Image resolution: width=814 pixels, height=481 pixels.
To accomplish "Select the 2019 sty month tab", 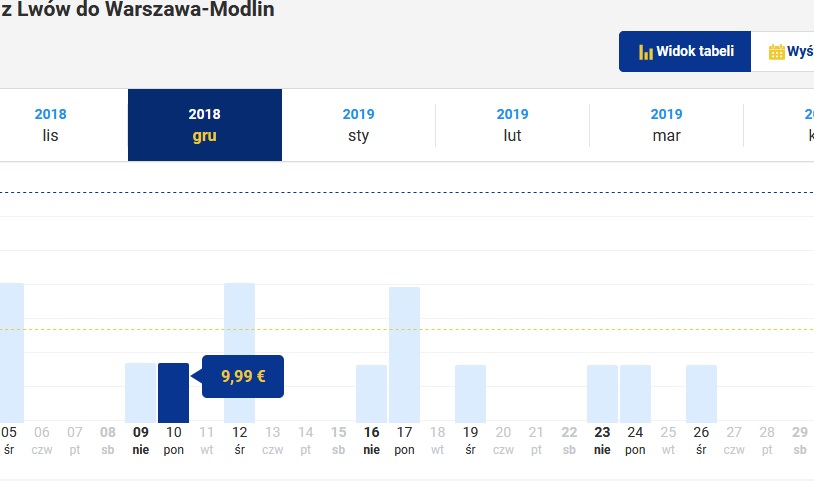I will pyautogui.click(x=358, y=125).
